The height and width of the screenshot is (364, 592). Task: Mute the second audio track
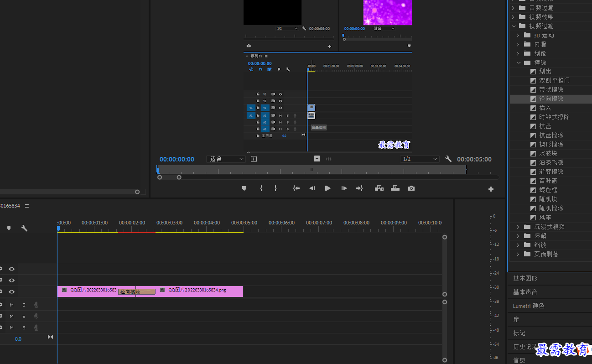[12, 316]
